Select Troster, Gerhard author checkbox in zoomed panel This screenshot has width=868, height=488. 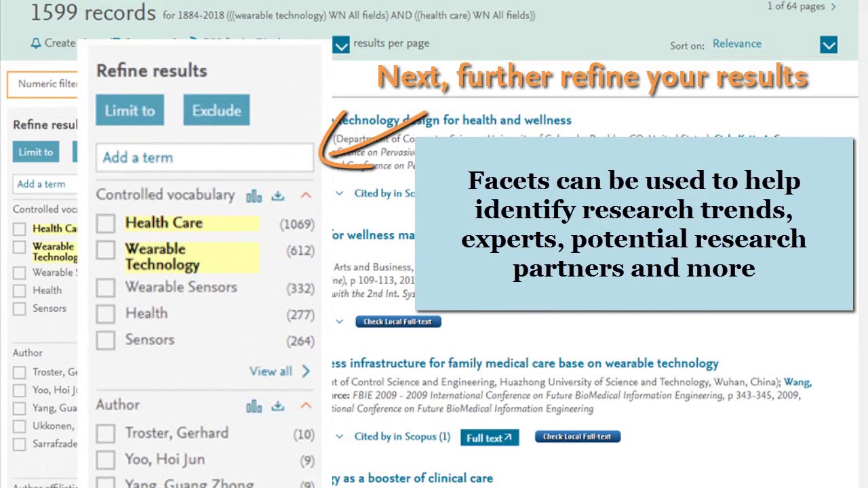click(x=106, y=434)
